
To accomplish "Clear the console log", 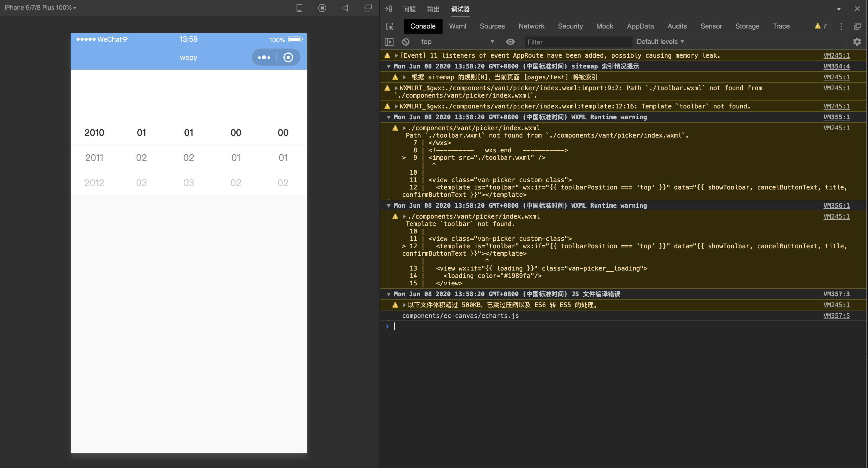I will (x=405, y=41).
